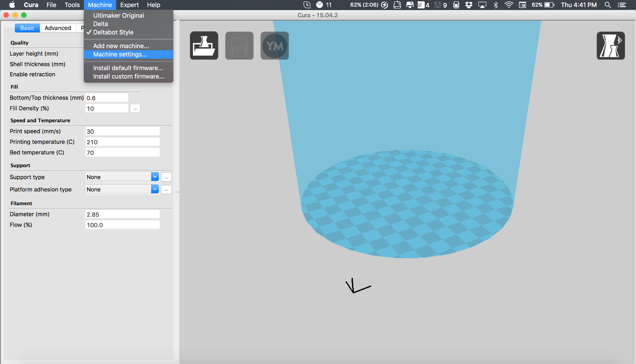Click the Print speed input field
The width and height of the screenshot is (636, 364).
tap(122, 131)
